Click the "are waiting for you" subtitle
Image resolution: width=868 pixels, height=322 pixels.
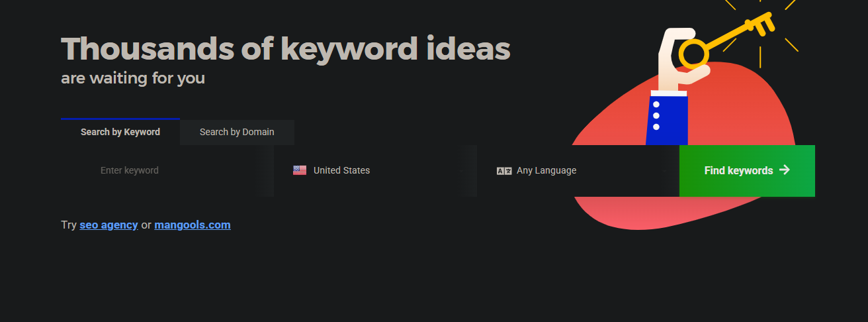coord(133,78)
